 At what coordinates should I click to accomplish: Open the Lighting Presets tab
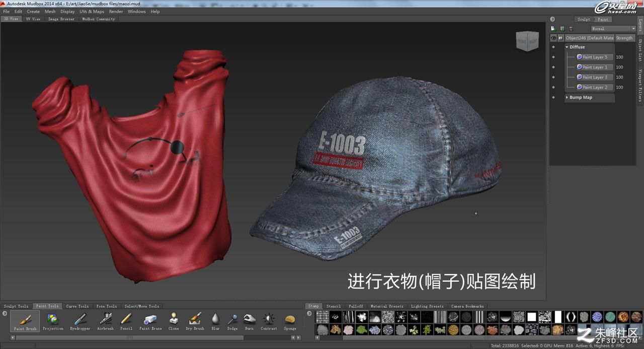(427, 306)
